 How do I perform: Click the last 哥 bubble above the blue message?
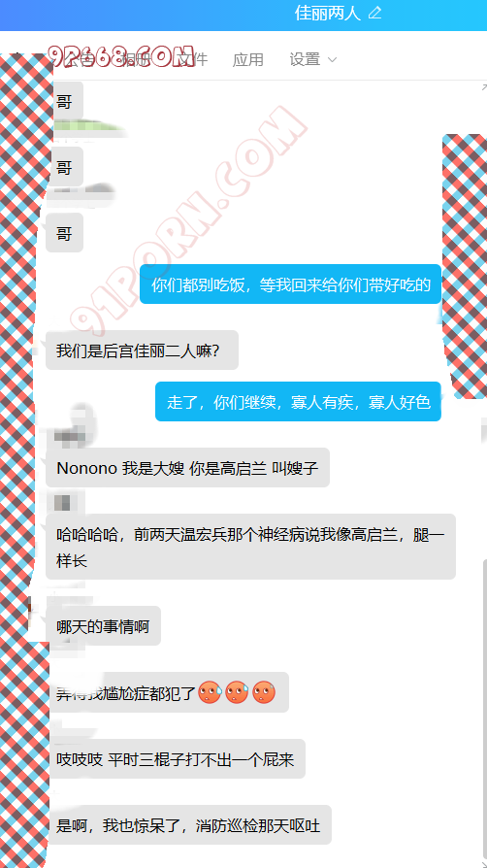[64, 232]
